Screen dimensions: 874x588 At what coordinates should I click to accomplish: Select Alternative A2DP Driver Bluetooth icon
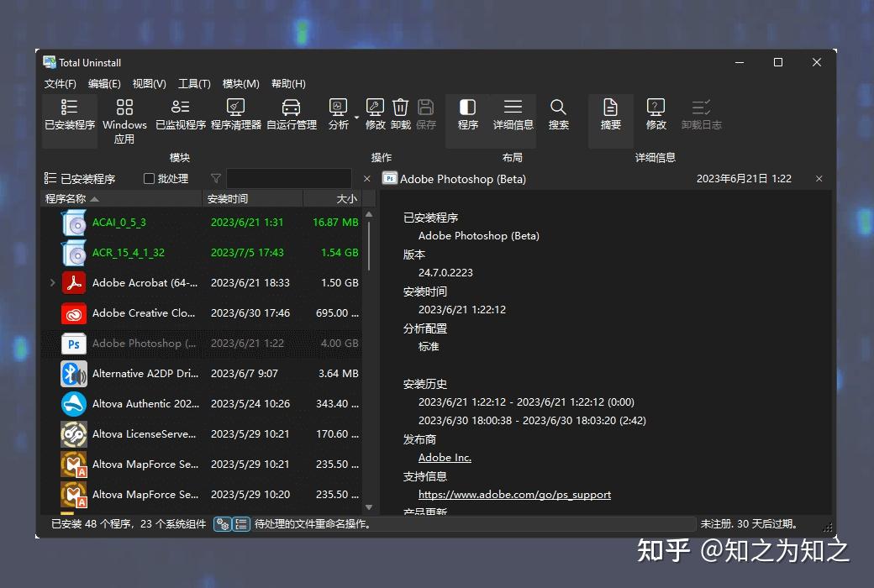tap(74, 374)
